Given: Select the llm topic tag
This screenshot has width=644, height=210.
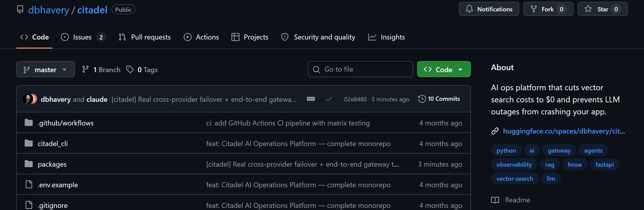Looking at the screenshot, I should tap(551, 178).
